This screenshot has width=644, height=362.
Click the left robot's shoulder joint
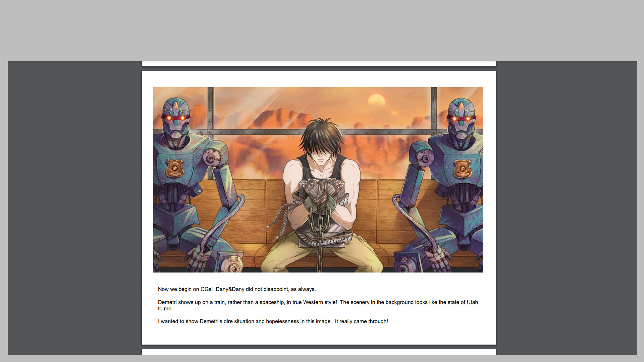(x=212, y=158)
